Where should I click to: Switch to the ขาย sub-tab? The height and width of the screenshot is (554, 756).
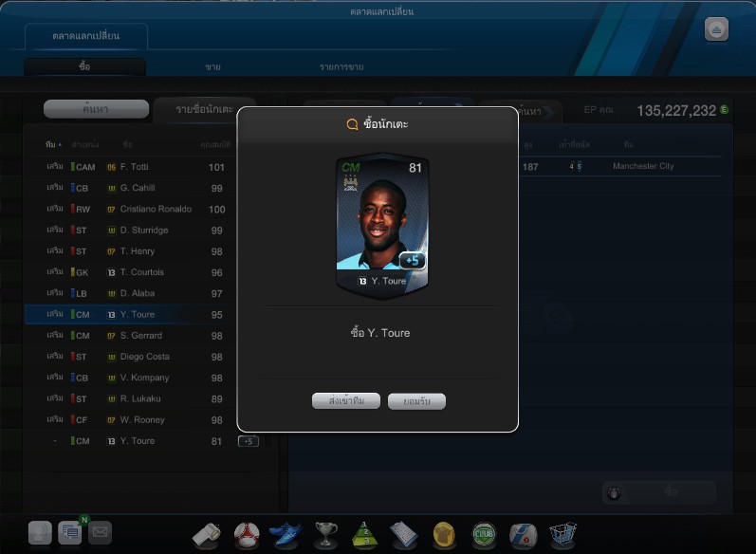click(x=212, y=67)
